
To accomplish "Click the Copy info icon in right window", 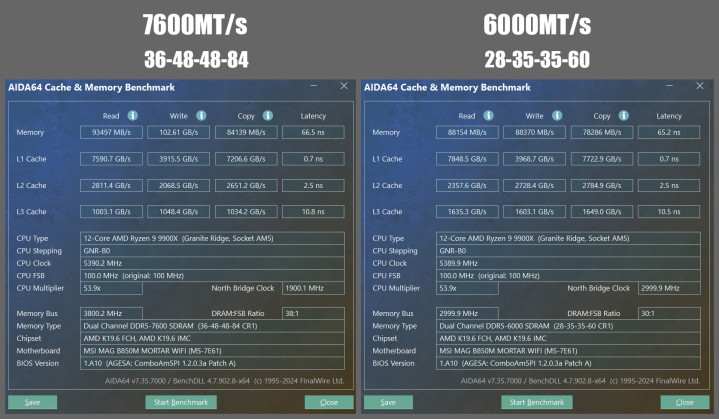I will 624,116.
